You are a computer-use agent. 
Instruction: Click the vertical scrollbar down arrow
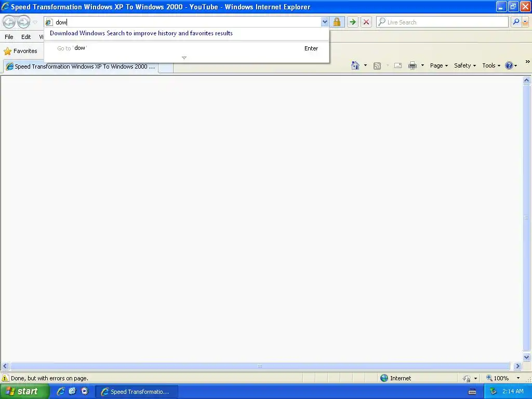[x=527, y=357]
